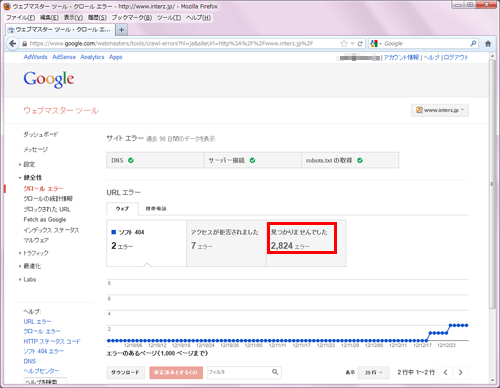
Task: Go back with the browser back arrow
Action: (13, 44)
